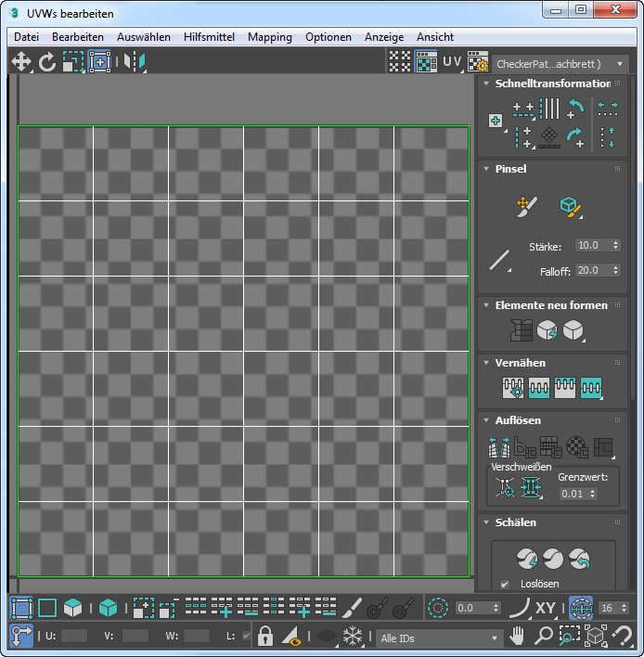
Task: Collapse the Vernähen rollout
Action: [486, 363]
